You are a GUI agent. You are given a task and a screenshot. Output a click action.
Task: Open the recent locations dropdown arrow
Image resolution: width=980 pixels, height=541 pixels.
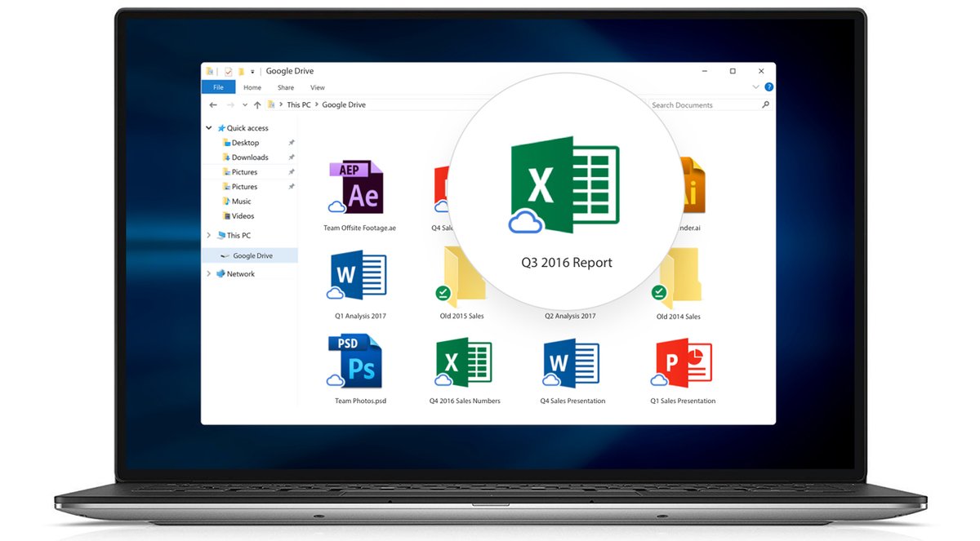pyautogui.click(x=245, y=104)
